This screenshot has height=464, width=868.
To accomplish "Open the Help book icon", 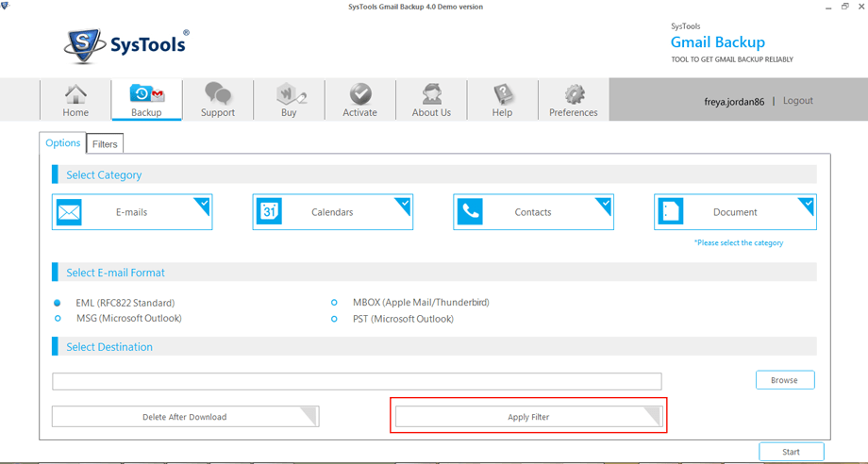I will tap(503, 93).
